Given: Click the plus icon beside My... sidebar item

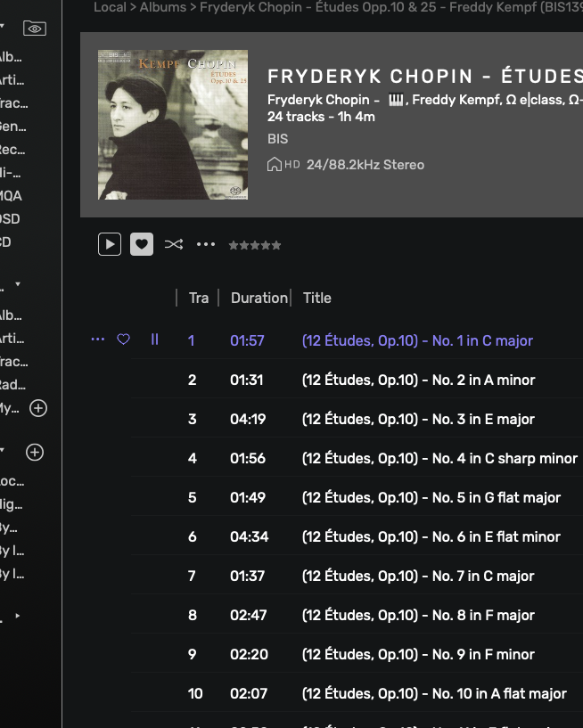Looking at the screenshot, I should point(38,408).
